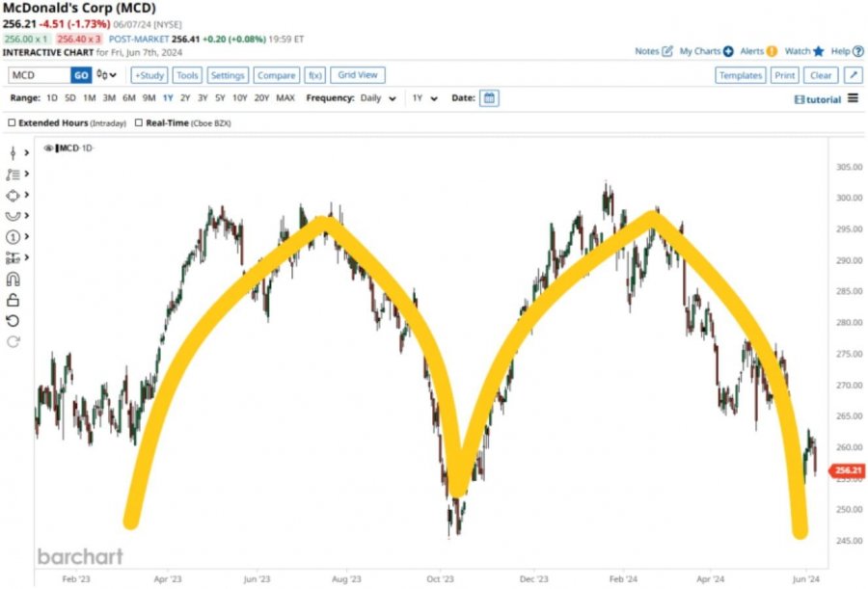
Task: Click the magnet snap tool icon
Action: [x=14, y=280]
